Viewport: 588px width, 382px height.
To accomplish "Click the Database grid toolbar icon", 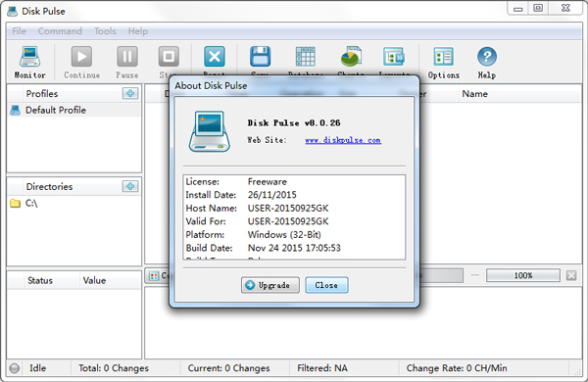I will pos(305,57).
